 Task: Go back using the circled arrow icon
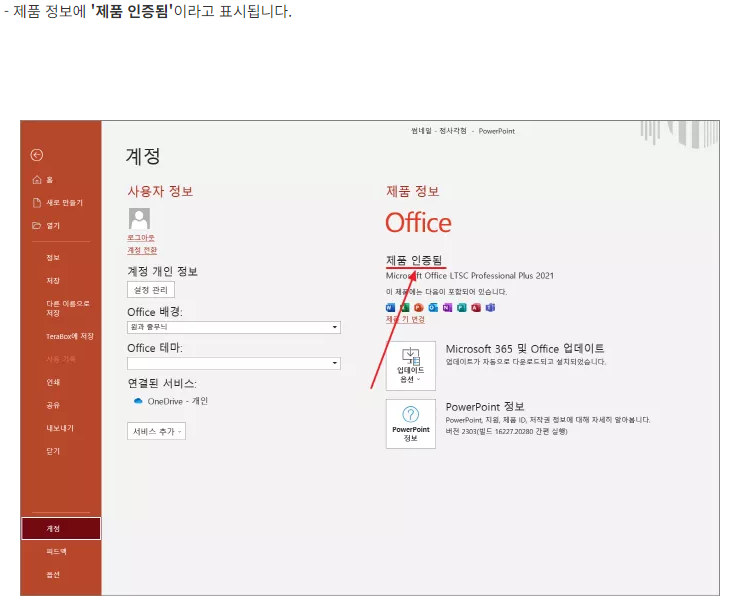point(37,155)
